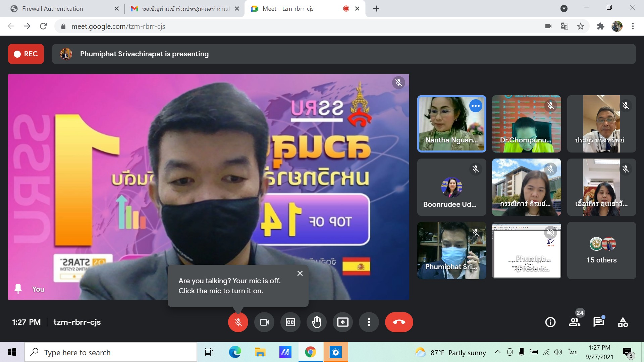This screenshot has width=644, height=362.
Task: Open the 15 others tile
Action: [x=601, y=250]
